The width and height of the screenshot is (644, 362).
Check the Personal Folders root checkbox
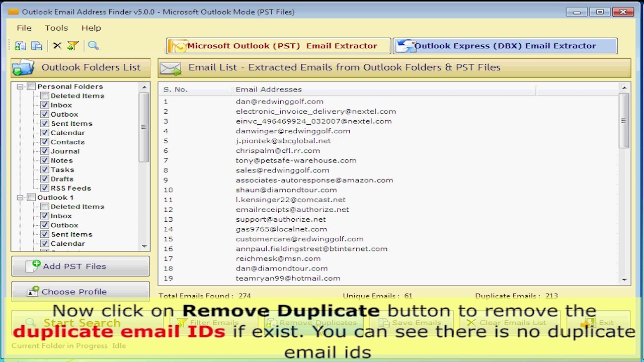point(31,86)
